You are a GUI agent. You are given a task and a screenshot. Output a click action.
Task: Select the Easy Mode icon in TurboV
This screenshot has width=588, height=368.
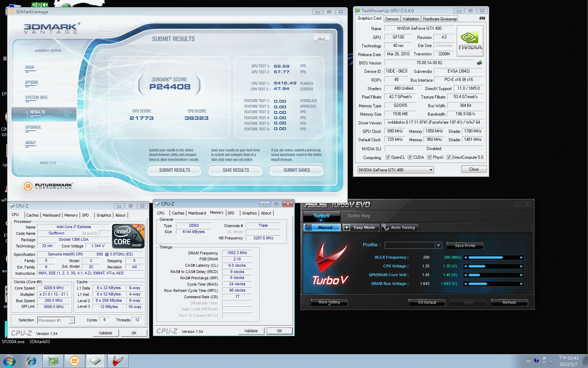[x=346, y=227]
